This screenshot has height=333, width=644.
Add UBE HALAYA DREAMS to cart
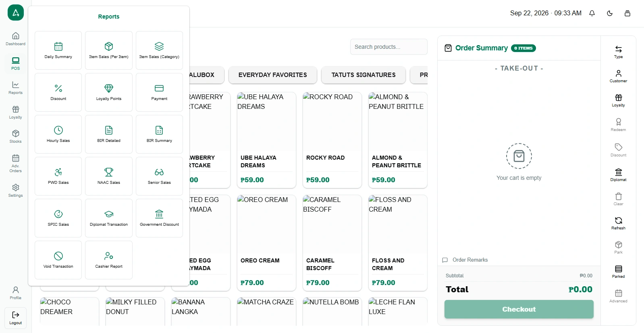[266, 140]
